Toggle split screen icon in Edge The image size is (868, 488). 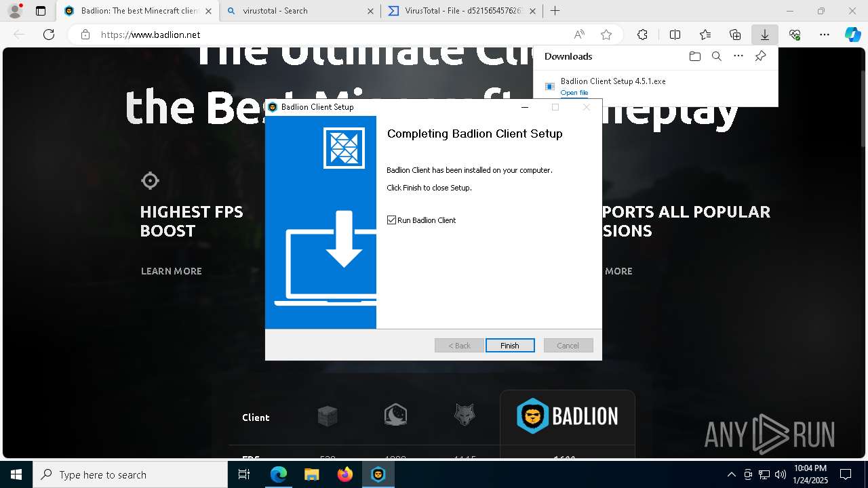(675, 35)
